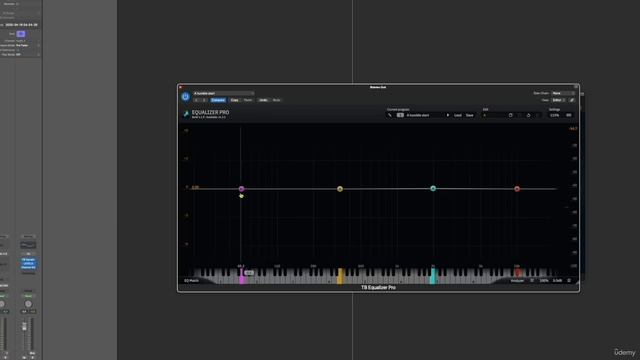Viewport: 640px width, 360px height.
Task: Click the Load program button
Action: 458,116
